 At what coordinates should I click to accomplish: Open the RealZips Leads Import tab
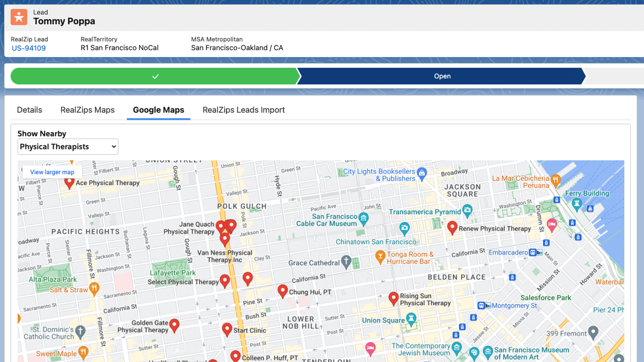[x=244, y=110]
